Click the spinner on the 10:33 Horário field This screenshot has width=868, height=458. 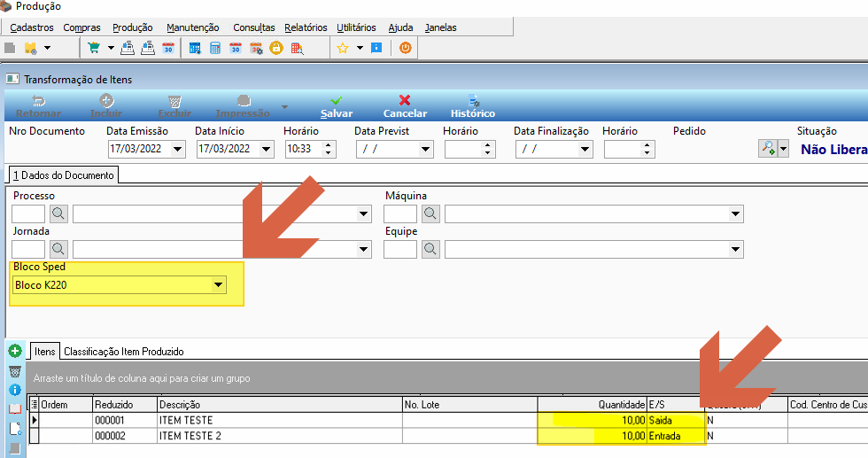click(329, 149)
